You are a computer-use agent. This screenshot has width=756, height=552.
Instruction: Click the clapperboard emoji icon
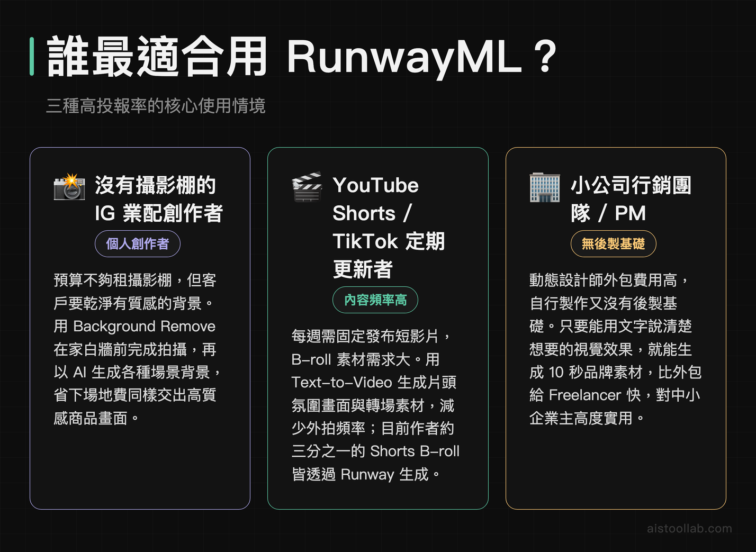coord(307,186)
